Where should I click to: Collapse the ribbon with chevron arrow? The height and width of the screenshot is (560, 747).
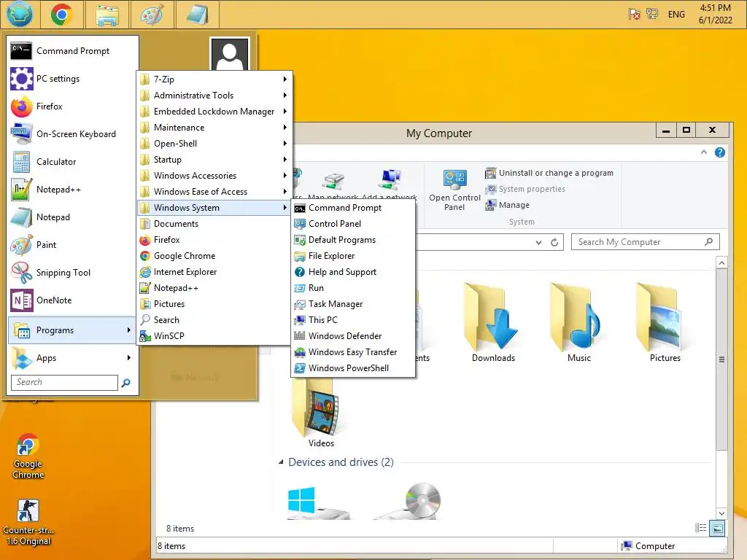pyautogui.click(x=704, y=152)
